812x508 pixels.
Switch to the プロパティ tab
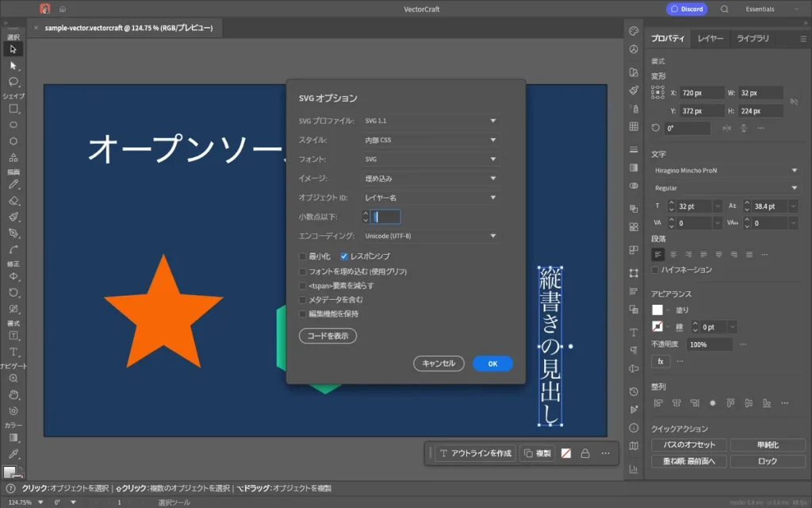(668, 38)
